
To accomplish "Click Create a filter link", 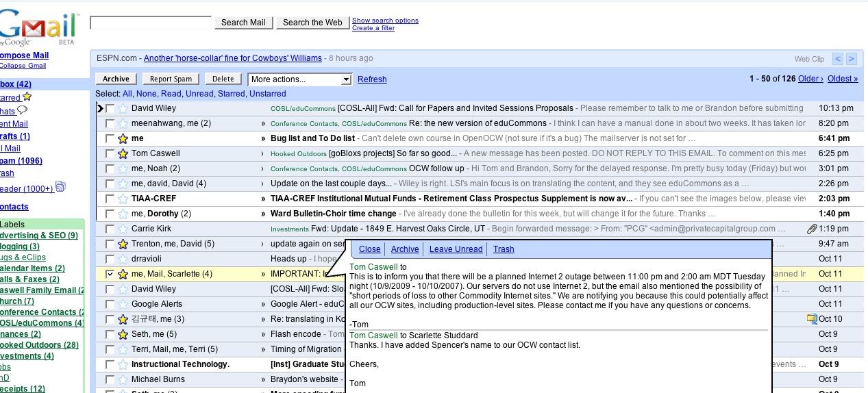I will tap(373, 28).
